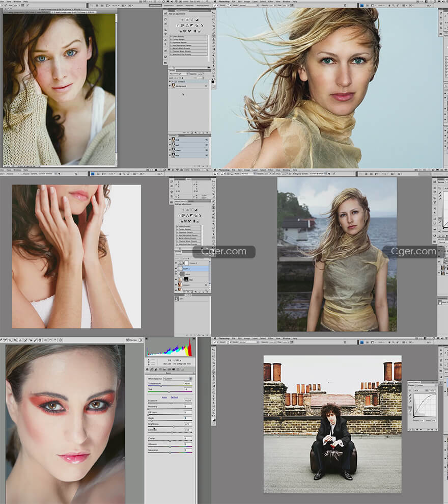Toggle Background layer visibility in brunette portrait window
This screenshot has width=448, height=504.
(x=170, y=86)
